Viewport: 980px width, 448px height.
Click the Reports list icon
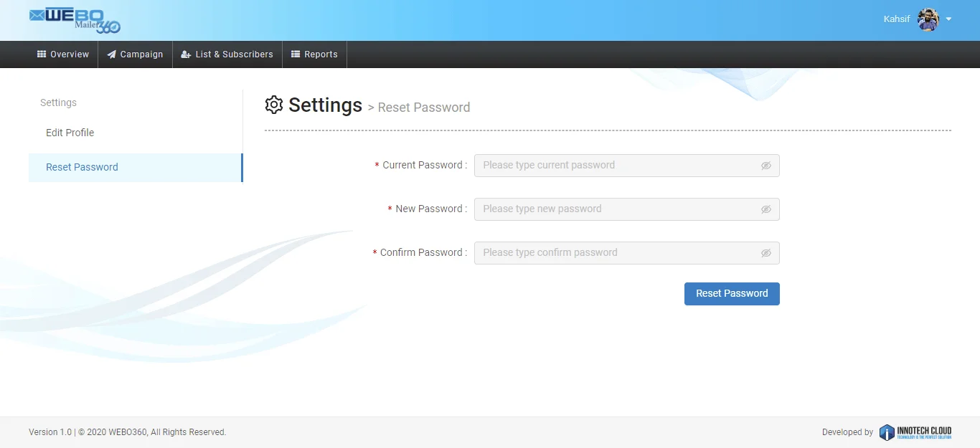tap(296, 54)
